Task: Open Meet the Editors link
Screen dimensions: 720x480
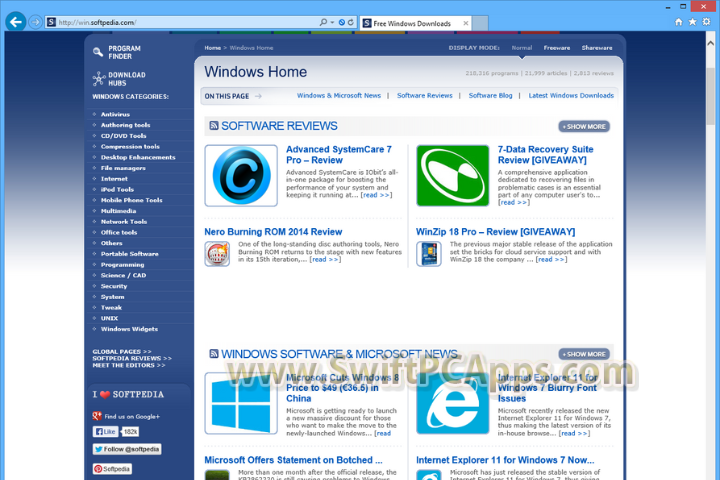Action: pyautogui.click(x=129, y=365)
